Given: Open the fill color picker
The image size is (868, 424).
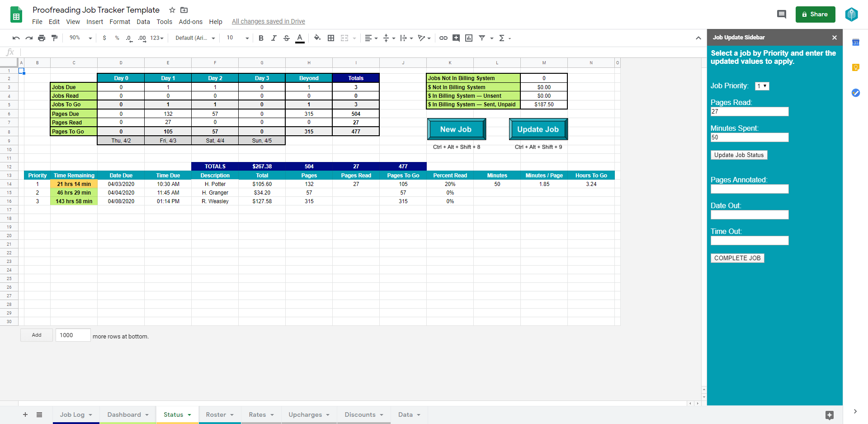Looking at the screenshot, I should (317, 38).
